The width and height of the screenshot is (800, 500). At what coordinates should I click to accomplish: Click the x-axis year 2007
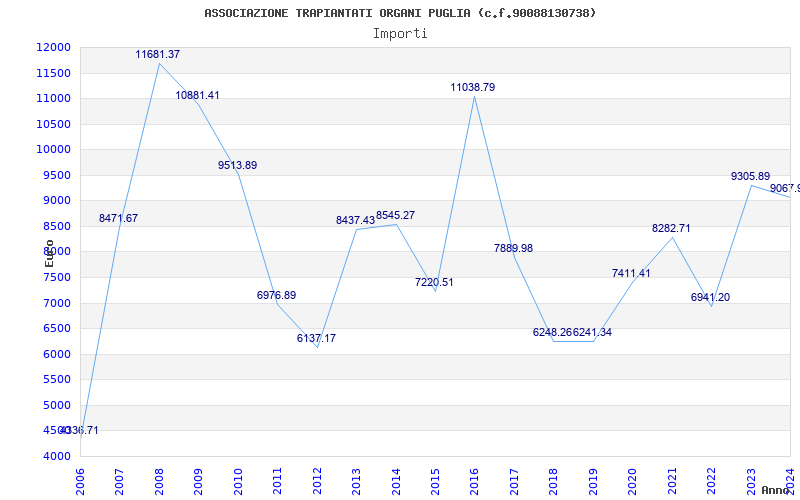click(x=119, y=482)
